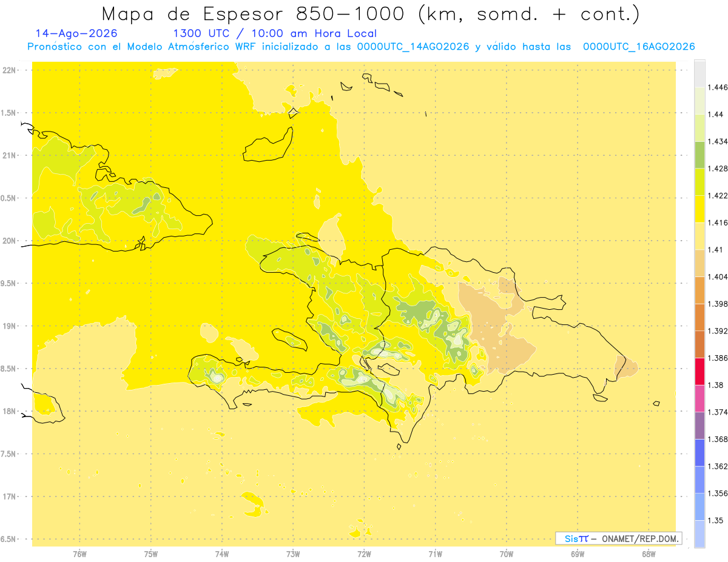
Task: Click the '18N' latitude label
Action: tap(10, 411)
